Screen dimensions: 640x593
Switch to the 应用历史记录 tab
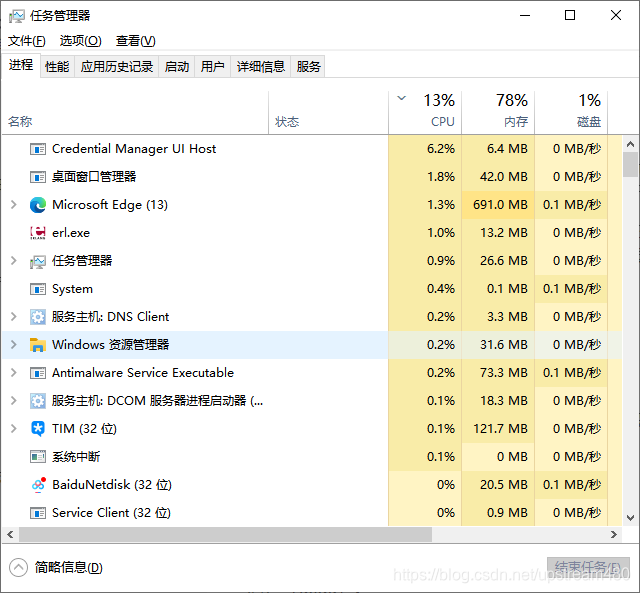[x=117, y=67]
